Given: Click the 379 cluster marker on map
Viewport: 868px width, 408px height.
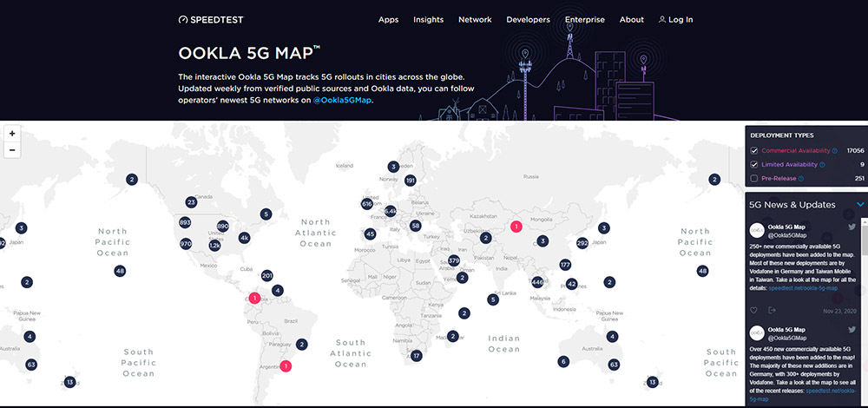Looking at the screenshot, I should pyautogui.click(x=454, y=260).
